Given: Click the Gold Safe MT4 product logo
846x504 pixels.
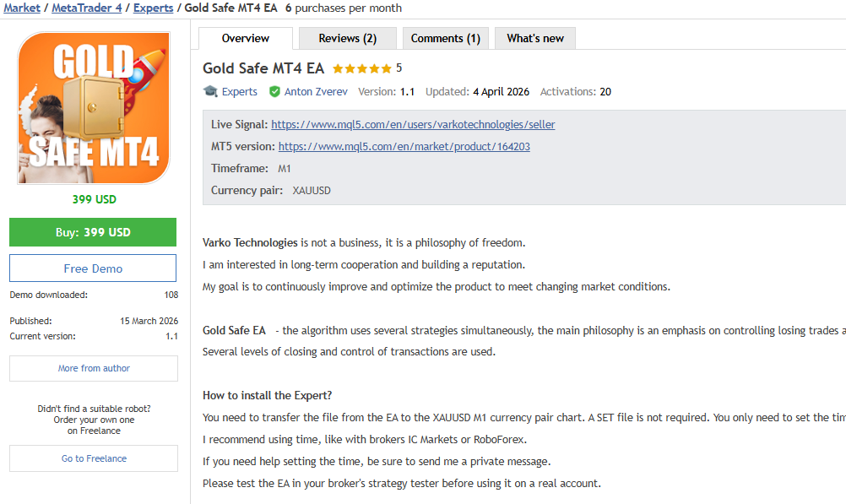Looking at the screenshot, I should pyautogui.click(x=94, y=108).
